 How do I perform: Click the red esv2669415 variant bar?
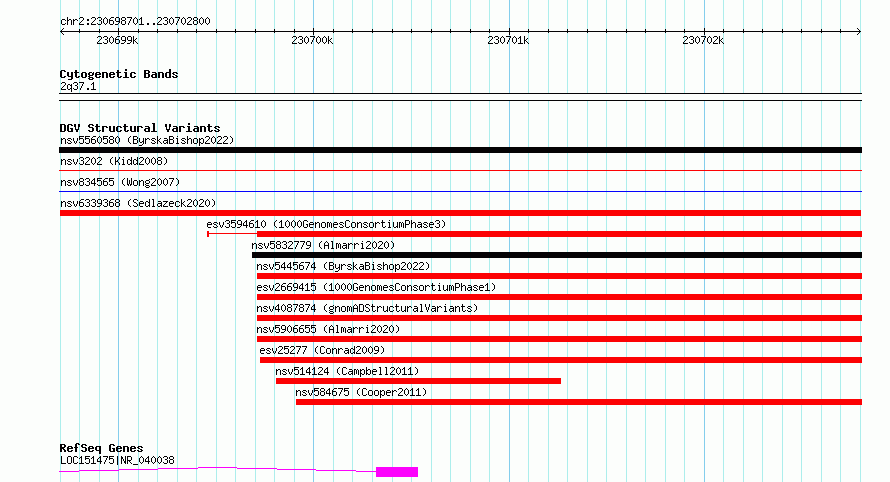(x=559, y=297)
